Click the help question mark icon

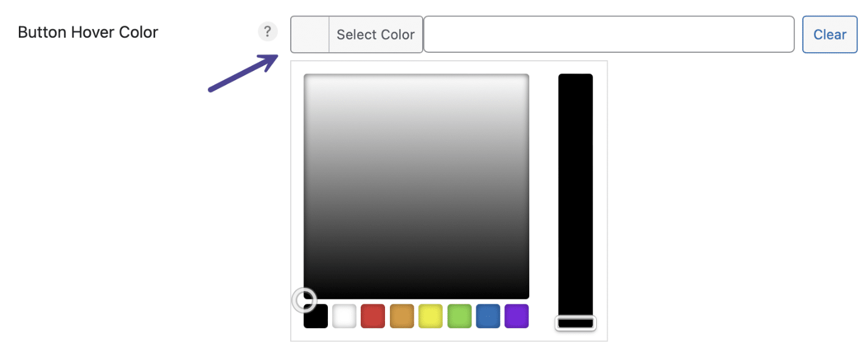coord(268,32)
